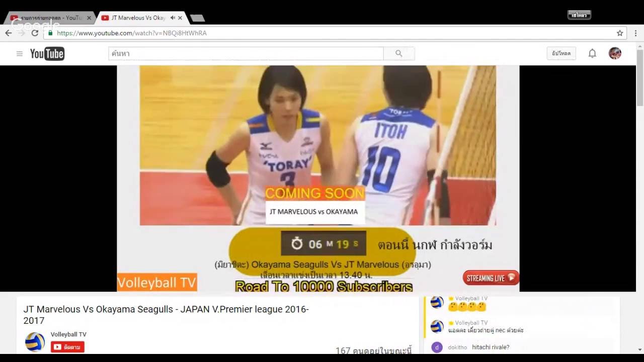Image resolution: width=644 pixels, height=362 pixels.
Task: Open the notifications bell
Action: (592, 53)
